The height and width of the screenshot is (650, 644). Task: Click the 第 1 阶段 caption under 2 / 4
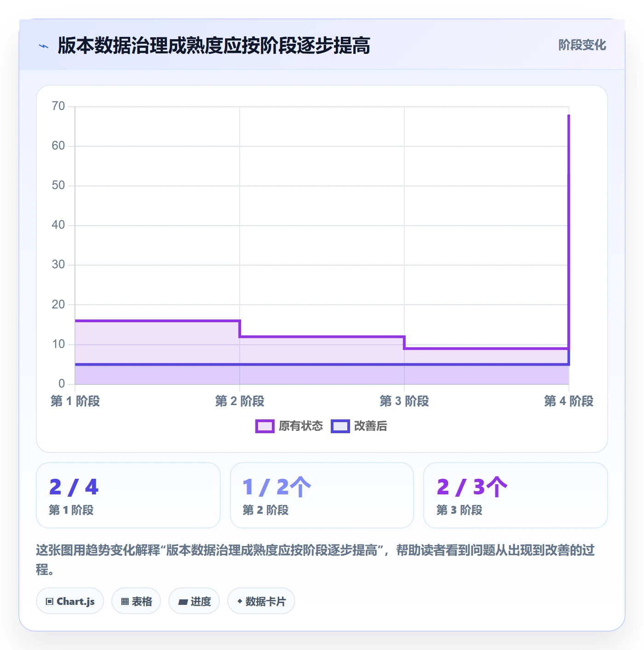(x=71, y=510)
